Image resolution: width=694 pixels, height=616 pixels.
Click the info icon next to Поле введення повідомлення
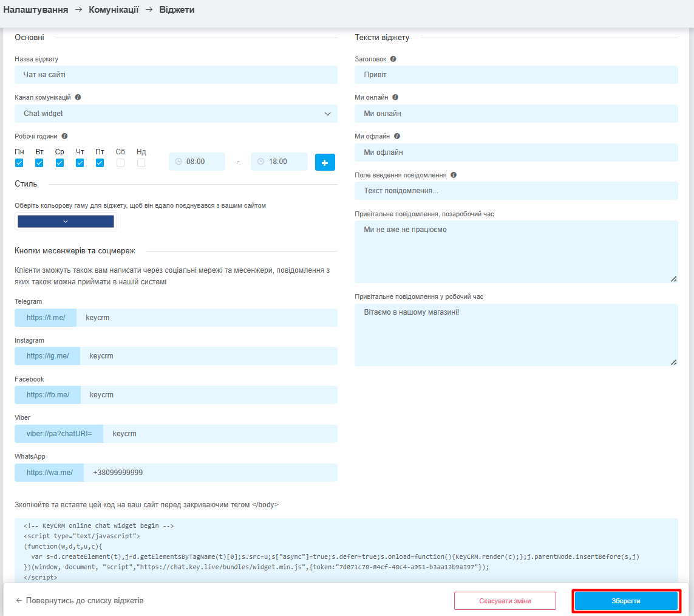coord(454,175)
